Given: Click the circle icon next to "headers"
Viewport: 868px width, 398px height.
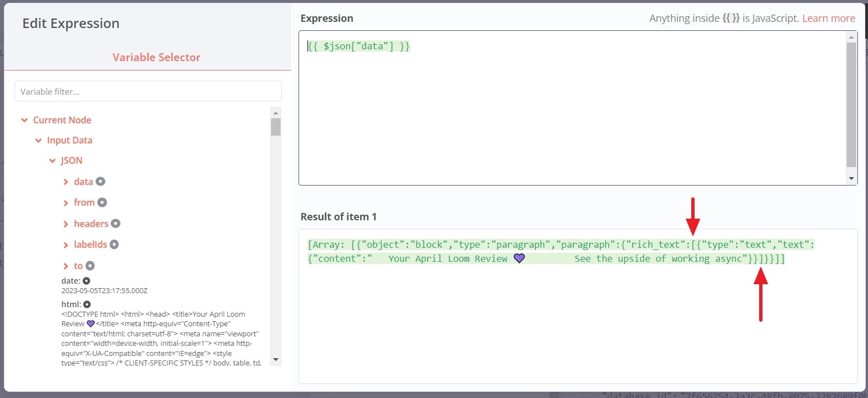Looking at the screenshot, I should 115,223.
